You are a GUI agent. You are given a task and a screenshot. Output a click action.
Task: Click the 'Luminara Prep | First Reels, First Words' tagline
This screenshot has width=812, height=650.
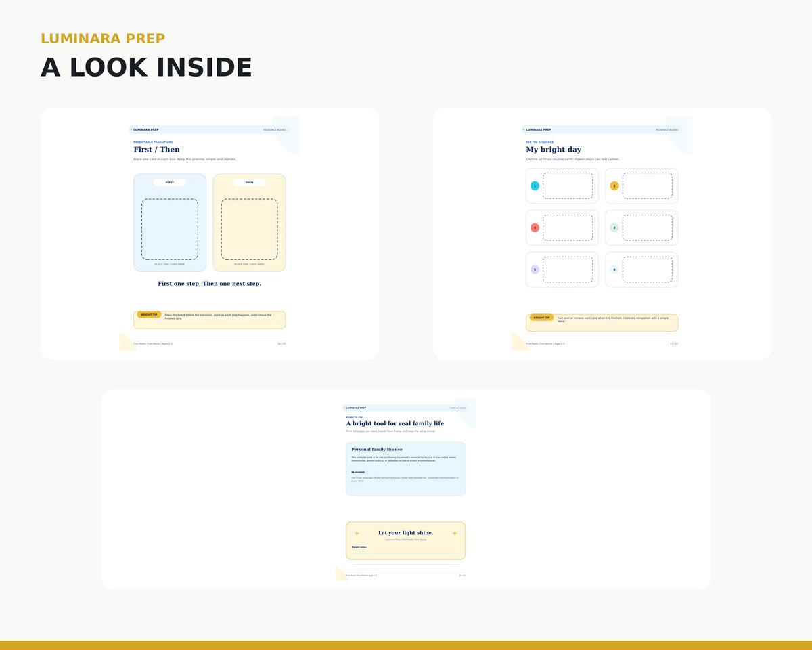pyautogui.click(x=406, y=540)
